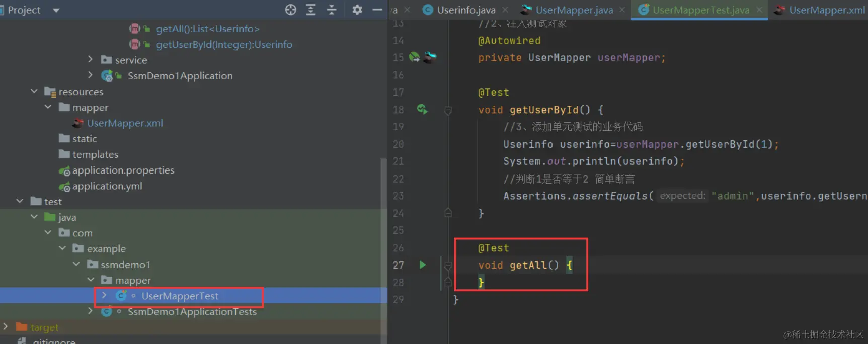Expand the SsmDemo1ApplicationTests node
The image size is (868, 344).
[90, 311]
